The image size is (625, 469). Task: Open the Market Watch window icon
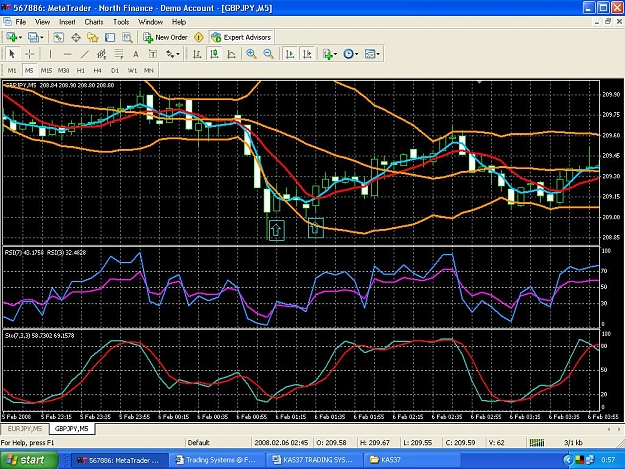pyautogui.click(x=59, y=37)
